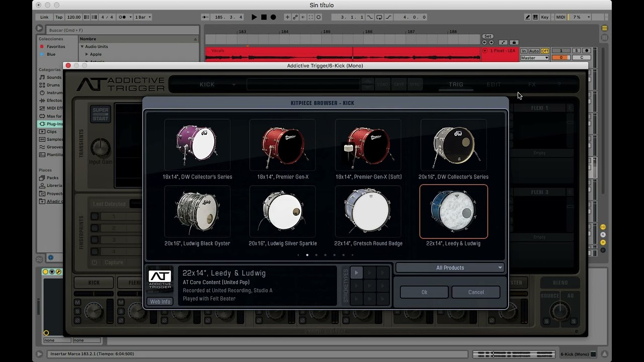The image size is (644, 362).
Task: Pick the 20x16 DW Collector's Series kick
Action: pos(453,145)
